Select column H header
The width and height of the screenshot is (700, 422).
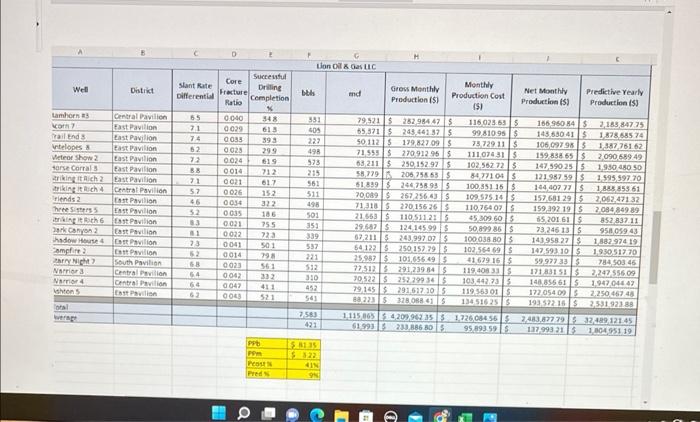416,57
